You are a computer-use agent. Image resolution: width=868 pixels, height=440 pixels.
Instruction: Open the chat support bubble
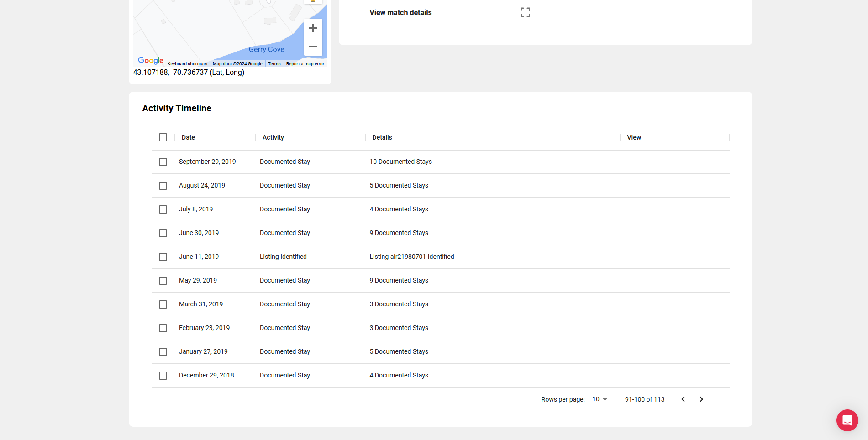[x=847, y=420]
